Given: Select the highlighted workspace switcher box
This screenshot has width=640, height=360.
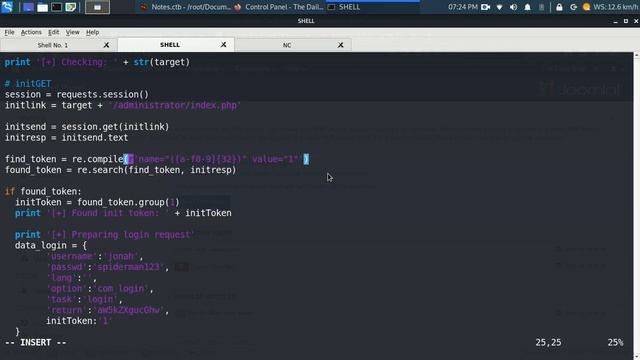Looking at the screenshot, I should [x=97, y=7].
